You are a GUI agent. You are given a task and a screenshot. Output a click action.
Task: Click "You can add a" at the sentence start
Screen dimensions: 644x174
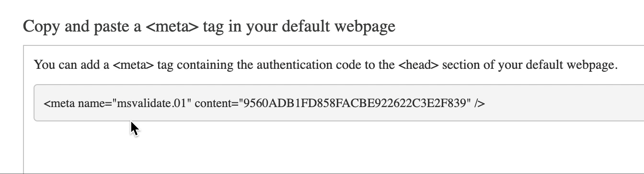point(72,65)
